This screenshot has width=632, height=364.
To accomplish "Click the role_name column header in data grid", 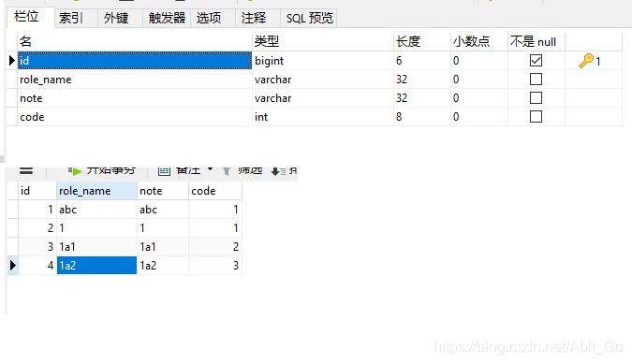I will 96,191.
